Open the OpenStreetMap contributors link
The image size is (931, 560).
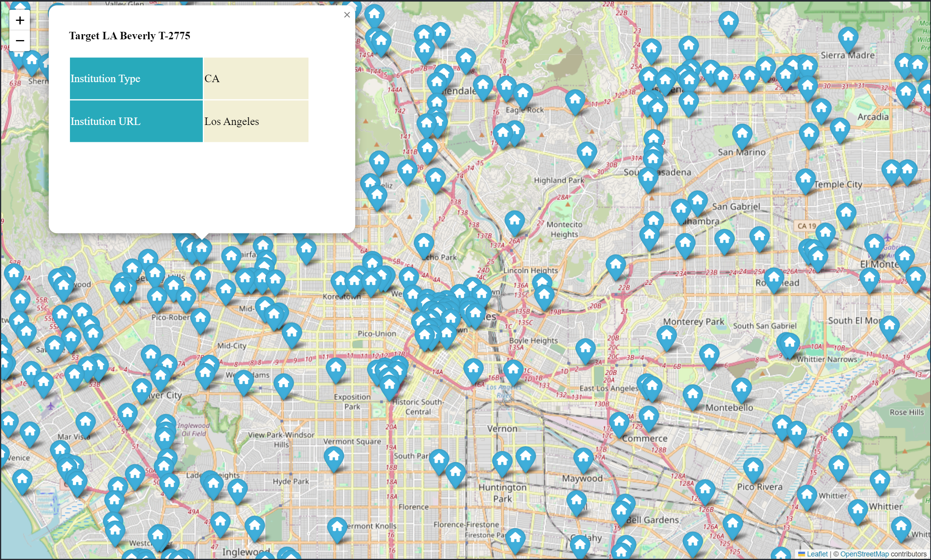coord(864,554)
